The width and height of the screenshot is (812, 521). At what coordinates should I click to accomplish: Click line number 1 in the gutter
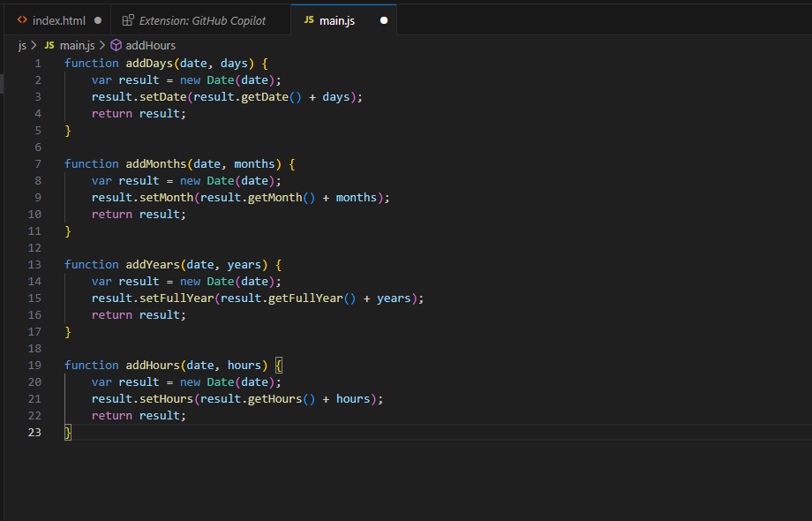pyautogui.click(x=38, y=64)
